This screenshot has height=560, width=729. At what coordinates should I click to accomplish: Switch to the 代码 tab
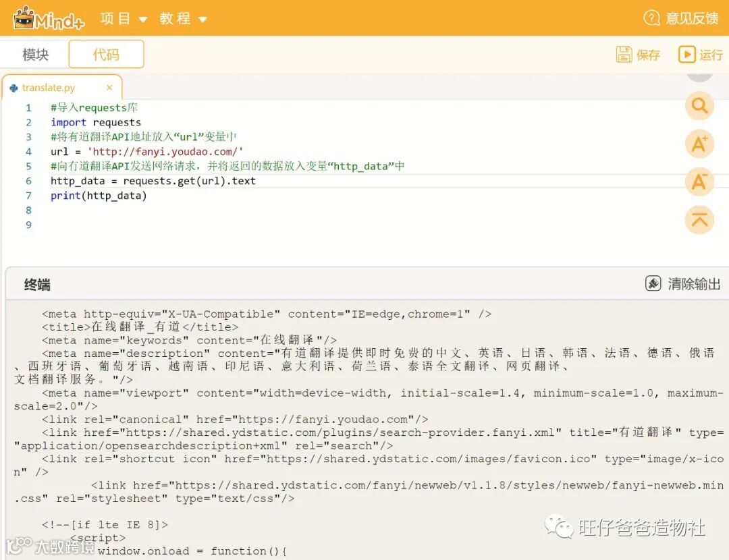click(106, 55)
